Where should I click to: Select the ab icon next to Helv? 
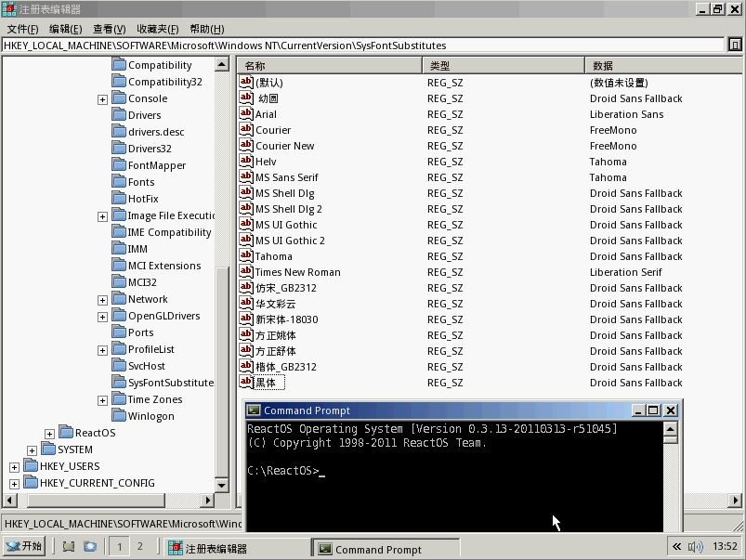click(246, 161)
